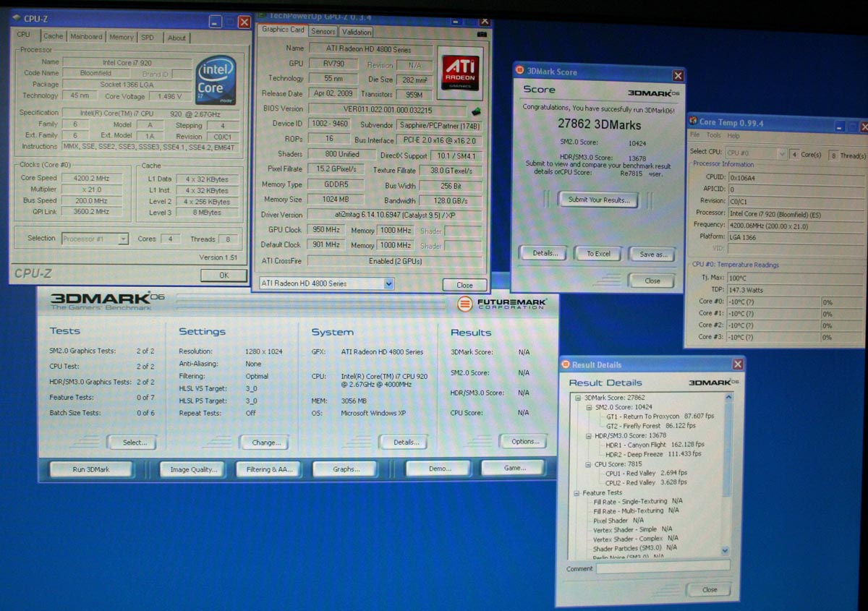The width and height of the screenshot is (868, 611).
Task: Click Submit Your Results in 3DMark Score
Action: tap(598, 200)
